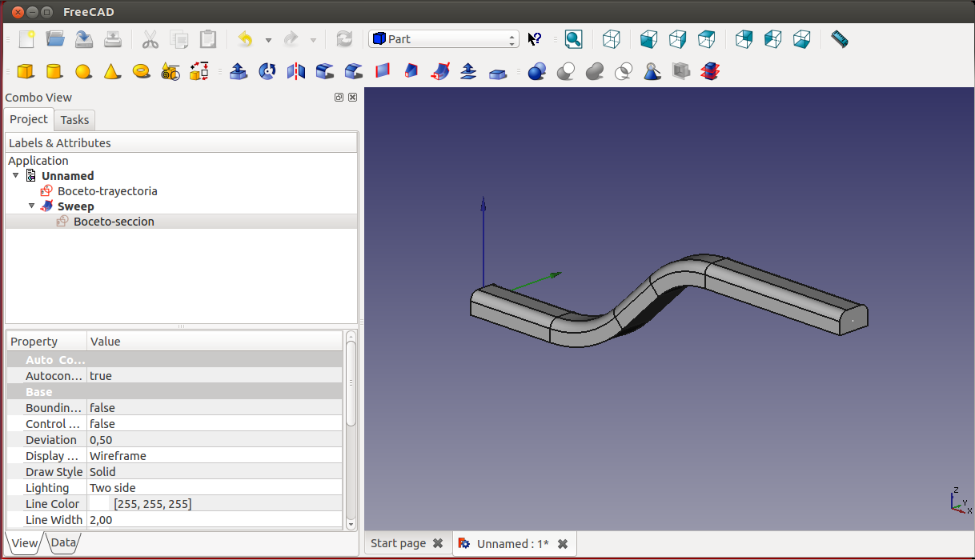Close the Start page tab

[x=438, y=543]
